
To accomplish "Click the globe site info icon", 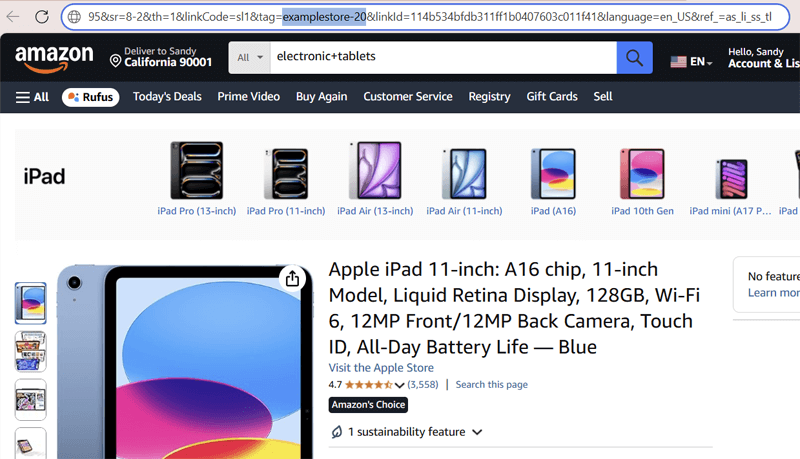I will click(74, 17).
